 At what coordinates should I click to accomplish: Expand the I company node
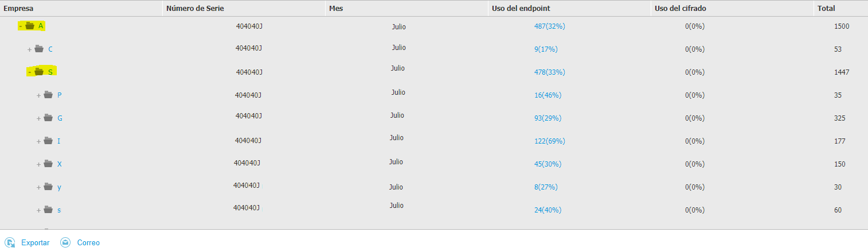tap(39, 141)
